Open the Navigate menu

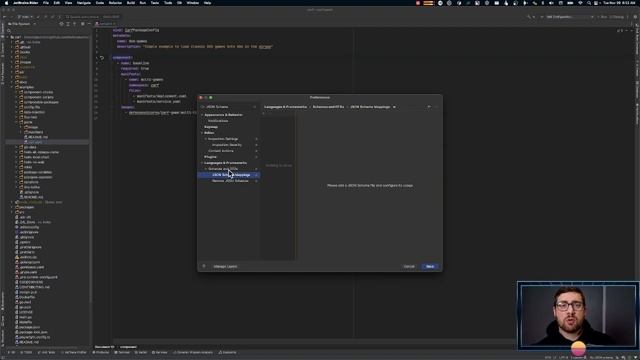click(84, 3)
